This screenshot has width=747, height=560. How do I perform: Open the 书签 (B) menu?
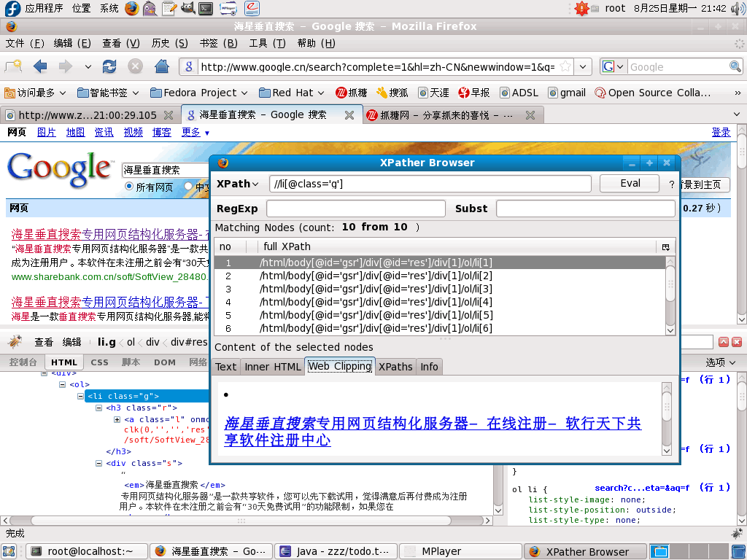219,43
